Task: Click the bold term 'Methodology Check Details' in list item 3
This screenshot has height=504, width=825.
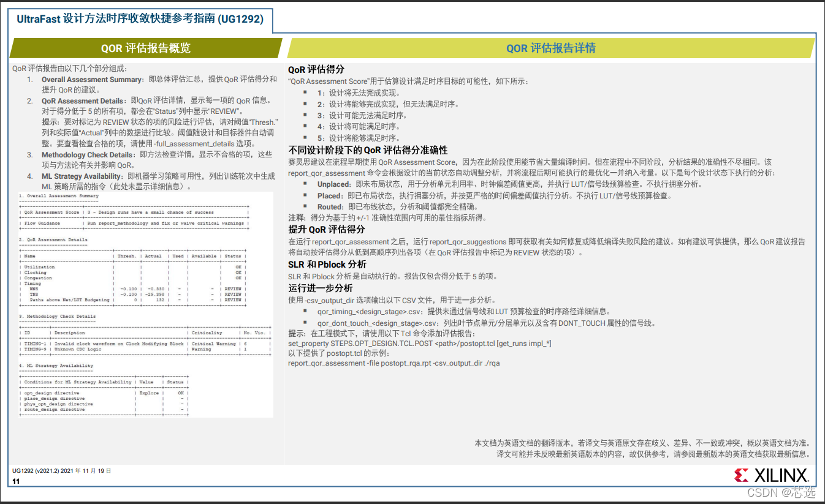Action: pyautogui.click(x=88, y=155)
